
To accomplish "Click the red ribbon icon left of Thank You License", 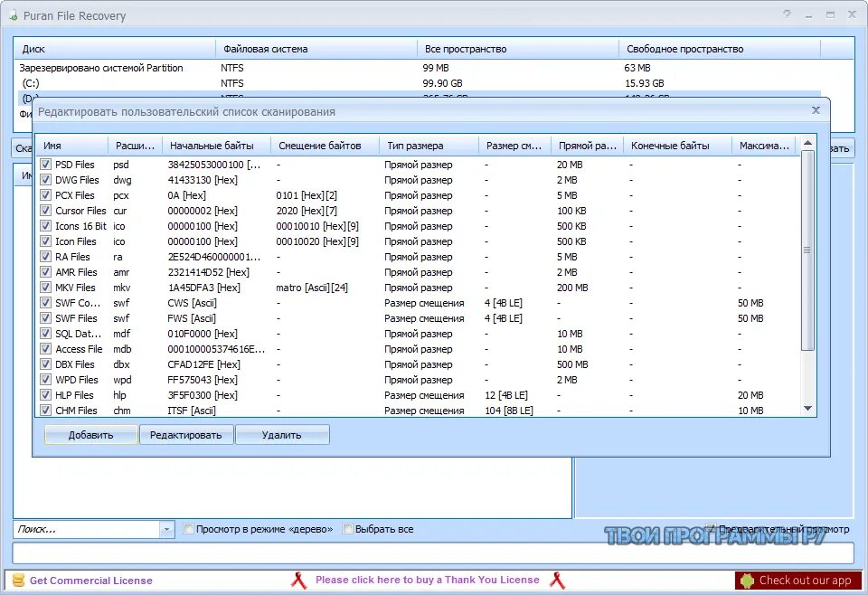I will click(x=298, y=580).
